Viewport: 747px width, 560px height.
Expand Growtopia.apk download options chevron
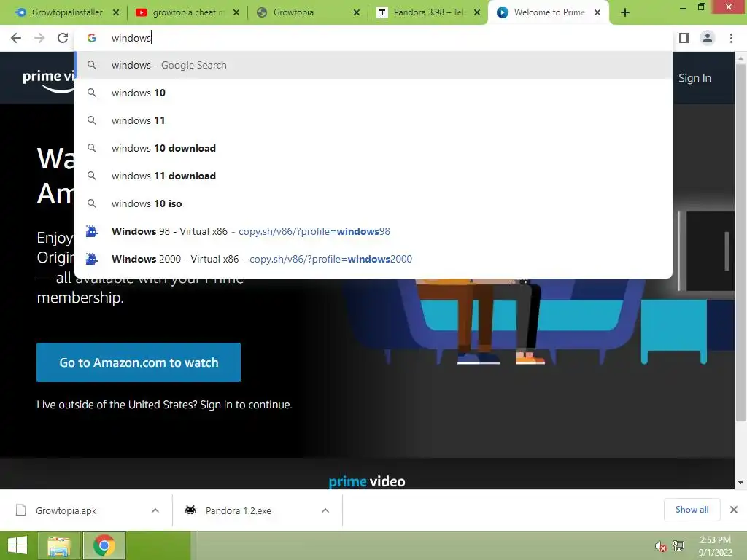pyautogui.click(x=155, y=510)
